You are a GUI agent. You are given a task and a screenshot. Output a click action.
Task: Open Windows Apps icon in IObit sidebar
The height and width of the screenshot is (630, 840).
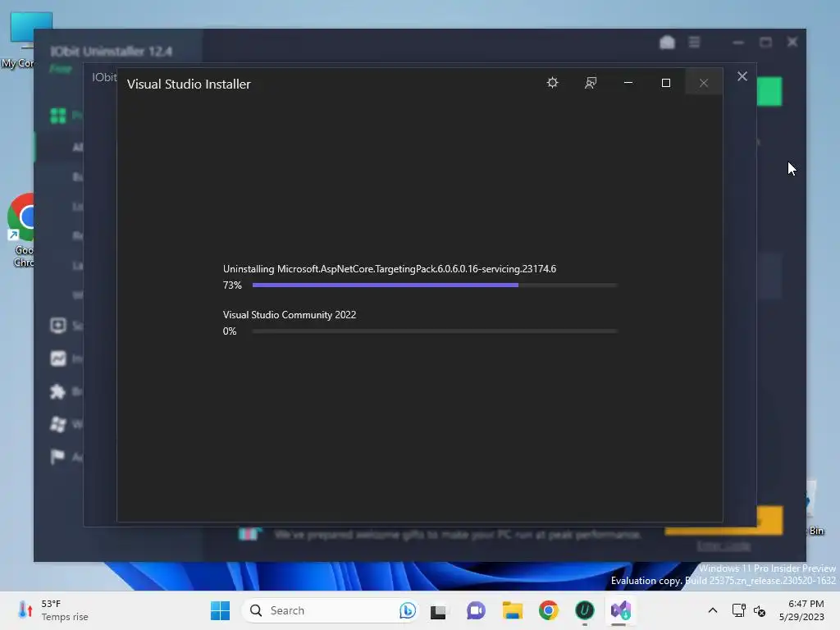point(58,424)
